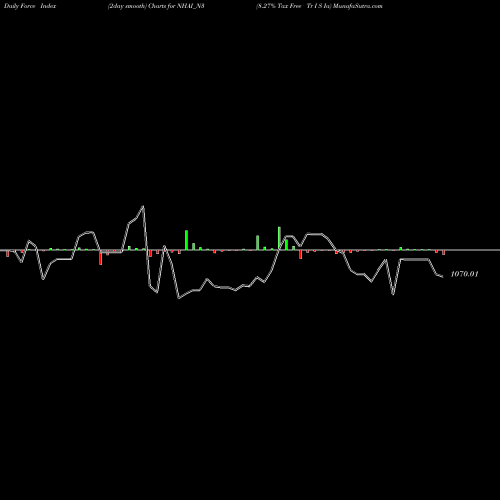
Task: Click the MunafaSutra.com watermark text
Action: pos(358,6)
